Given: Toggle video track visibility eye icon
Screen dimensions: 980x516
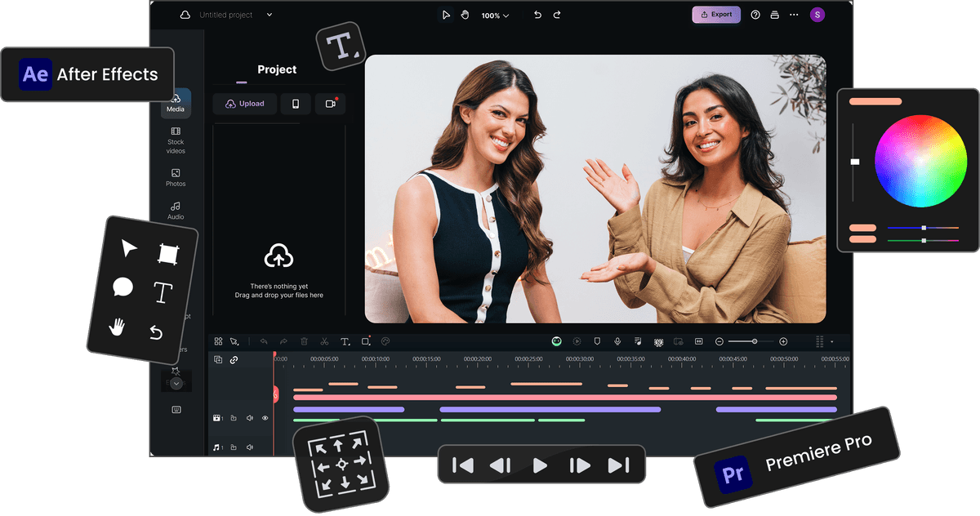Looking at the screenshot, I should [265, 418].
